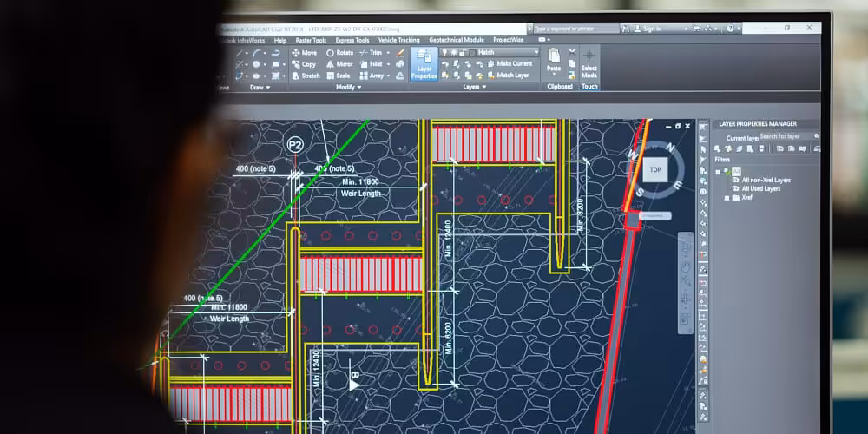Click the search magnifier in Layer Properties Manager

816,136
